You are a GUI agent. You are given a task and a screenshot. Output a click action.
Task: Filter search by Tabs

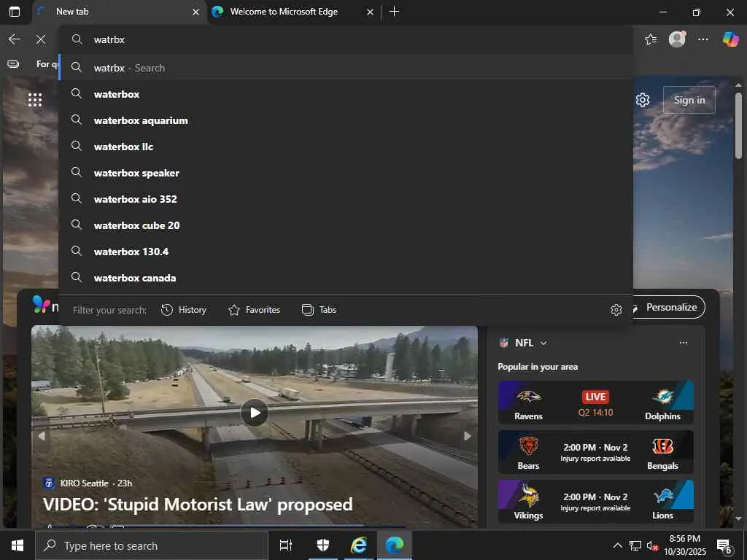coord(320,310)
